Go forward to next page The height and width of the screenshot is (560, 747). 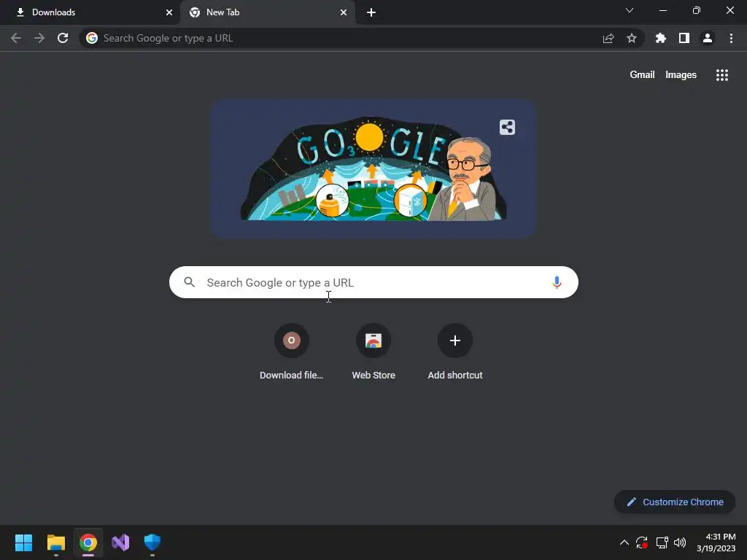[x=39, y=38]
